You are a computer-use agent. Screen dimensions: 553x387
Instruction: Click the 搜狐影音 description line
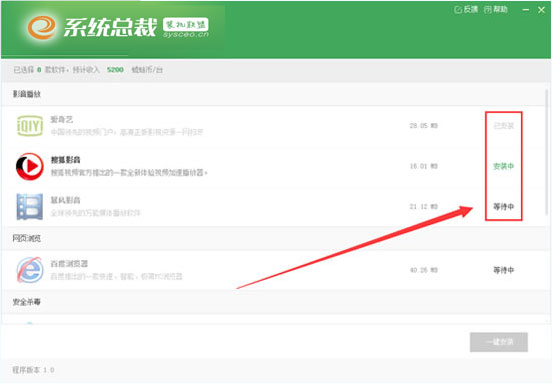[129, 173]
